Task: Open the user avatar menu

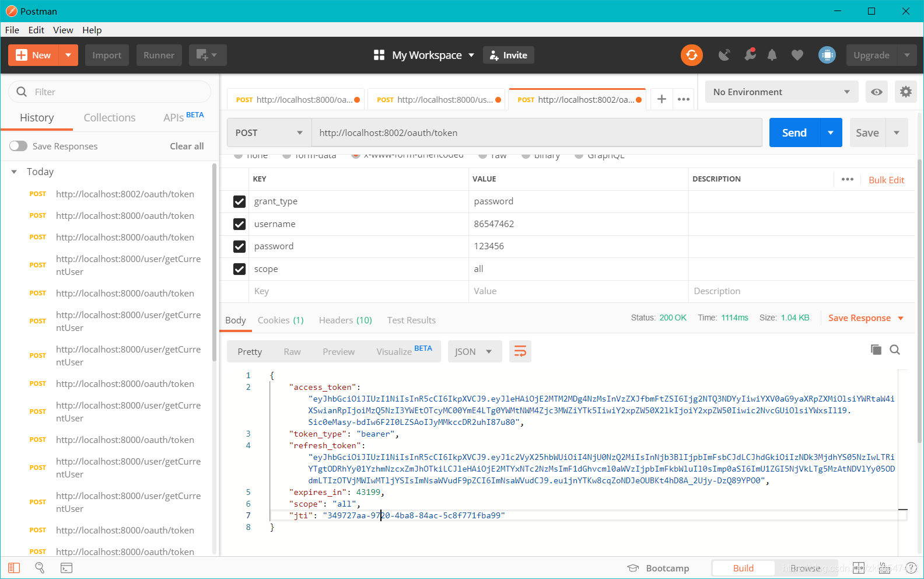Action: click(827, 55)
